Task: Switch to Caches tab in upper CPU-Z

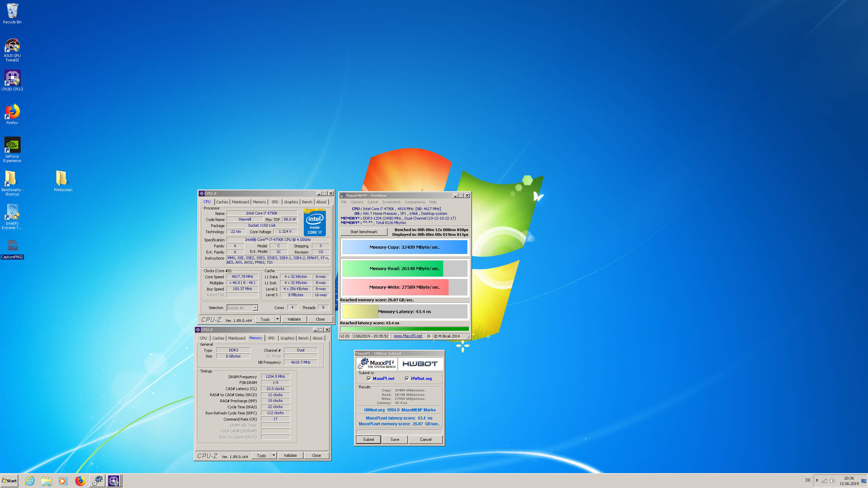Action: [222, 202]
